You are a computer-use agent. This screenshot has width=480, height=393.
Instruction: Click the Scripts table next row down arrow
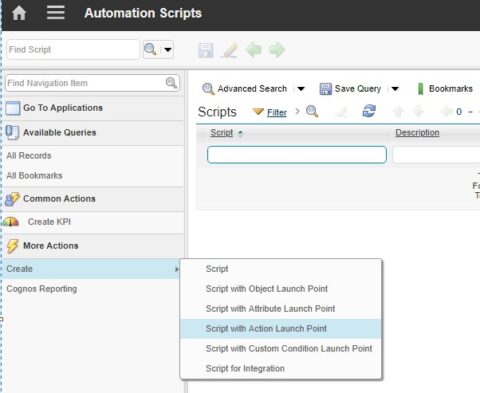click(x=418, y=112)
